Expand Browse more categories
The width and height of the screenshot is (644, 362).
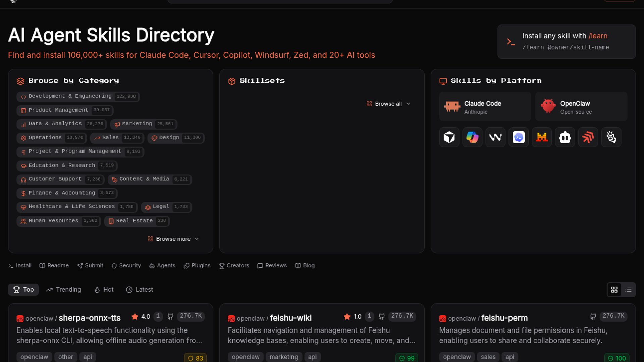[173, 239]
